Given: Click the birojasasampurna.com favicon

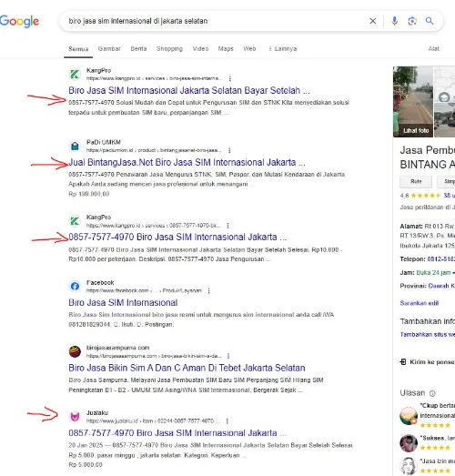Looking at the screenshot, I should pyautogui.click(x=75, y=351).
